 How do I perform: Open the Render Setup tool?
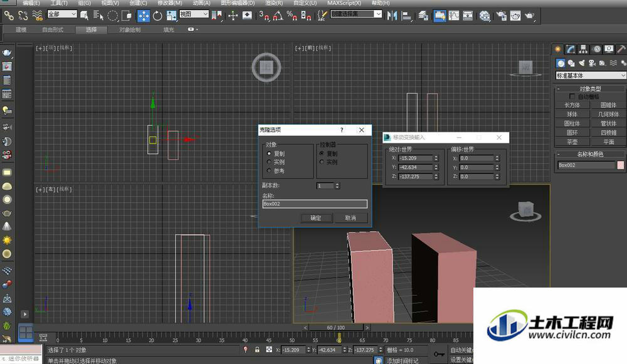(x=501, y=16)
